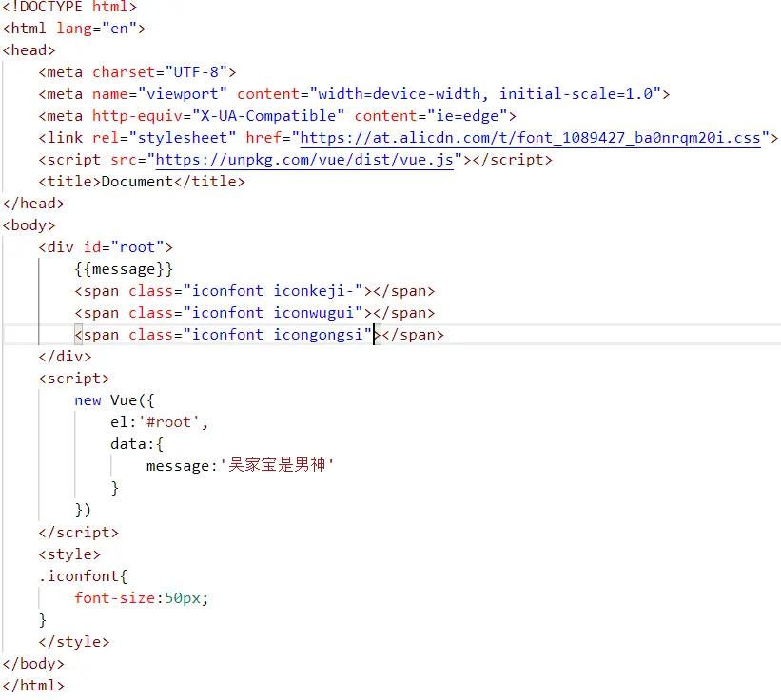Screen dimensions: 781x700
Task: Click the ie=edge content value
Action: click(x=467, y=115)
